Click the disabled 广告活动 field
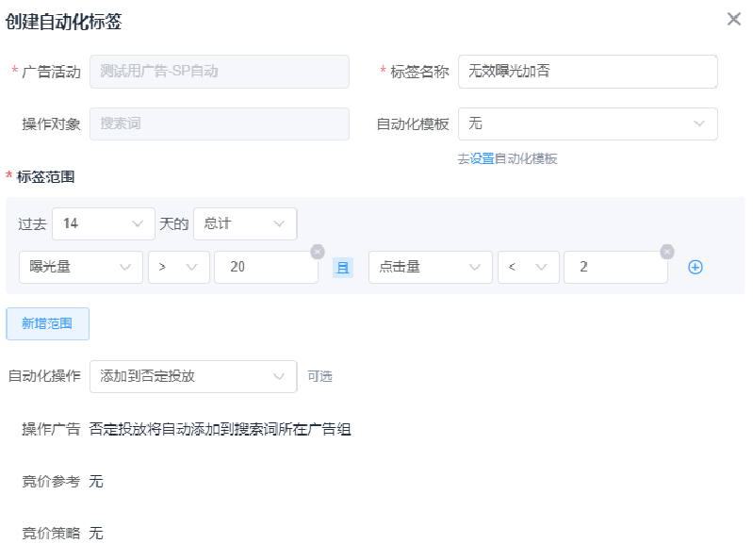 point(219,71)
